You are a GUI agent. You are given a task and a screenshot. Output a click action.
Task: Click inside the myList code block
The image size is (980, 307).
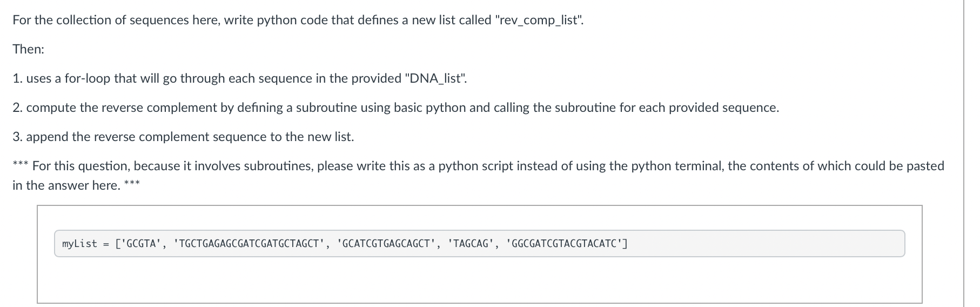point(479,244)
